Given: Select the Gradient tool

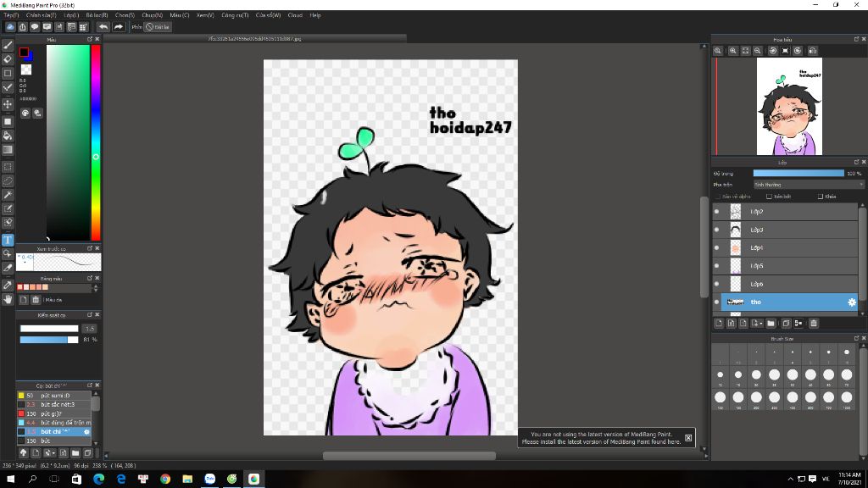Looking at the screenshot, I should 8,150.
